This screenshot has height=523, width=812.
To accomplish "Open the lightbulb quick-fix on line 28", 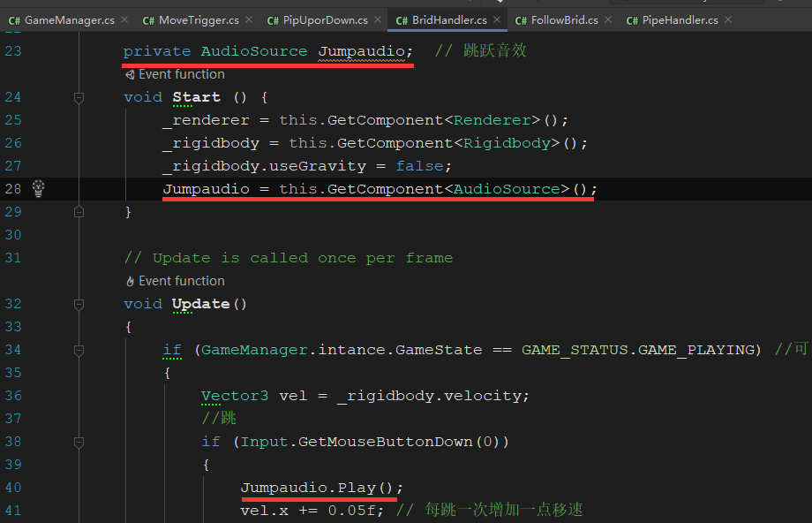I will click(x=38, y=189).
